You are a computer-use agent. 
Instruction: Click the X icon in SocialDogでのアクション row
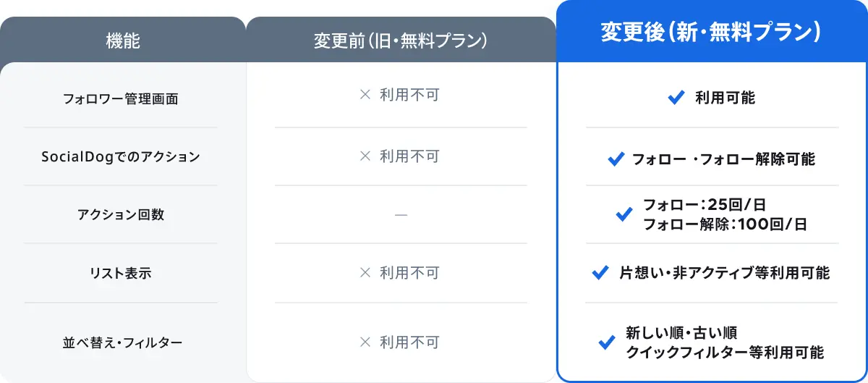point(365,156)
